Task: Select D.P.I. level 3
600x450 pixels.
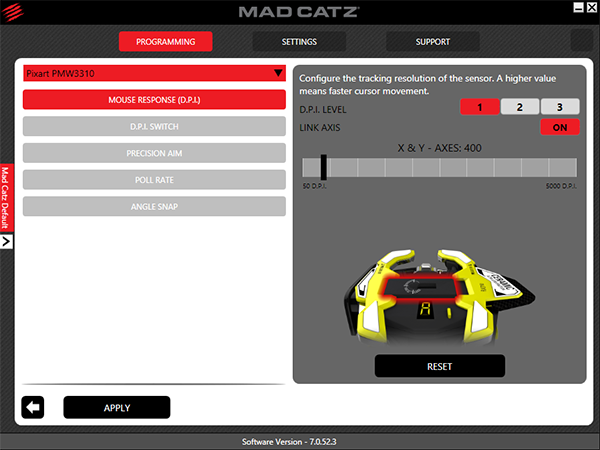Action: tap(560, 107)
